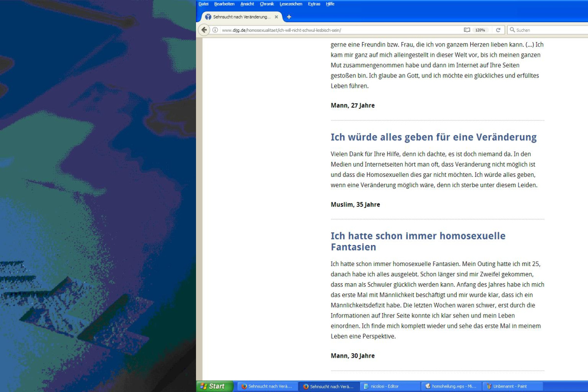Viewport: 588px width, 392px height.
Task: Open the Datei menu
Action: tap(203, 4)
